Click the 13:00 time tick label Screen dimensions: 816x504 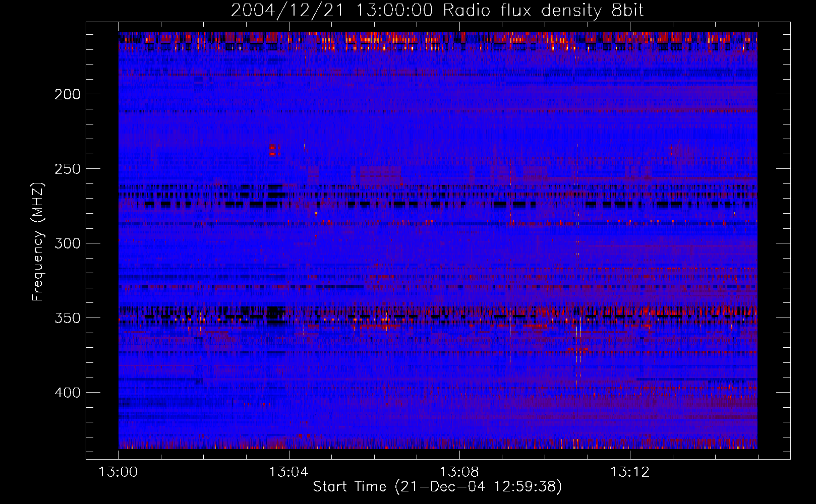pyautogui.click(x=118, y=472)
